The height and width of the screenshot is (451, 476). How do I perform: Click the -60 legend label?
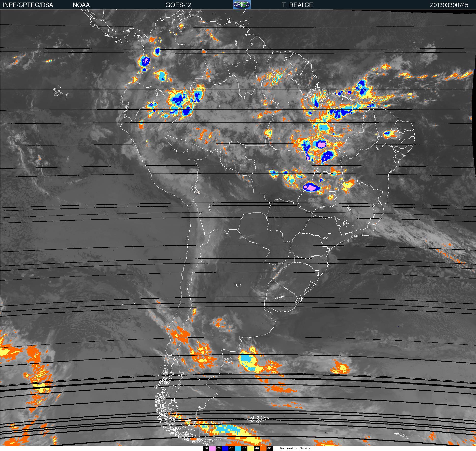231,448
